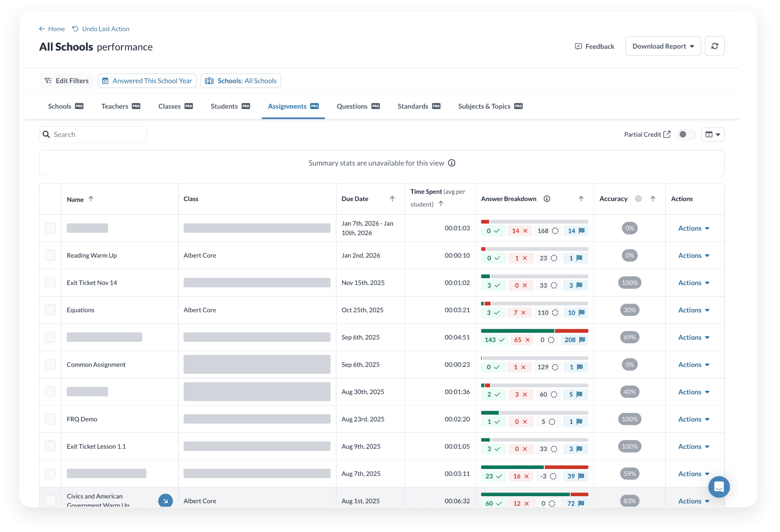
Task: Open the column layout dropdown above the table
Action: pyautogui.click(x=713, y=134)
